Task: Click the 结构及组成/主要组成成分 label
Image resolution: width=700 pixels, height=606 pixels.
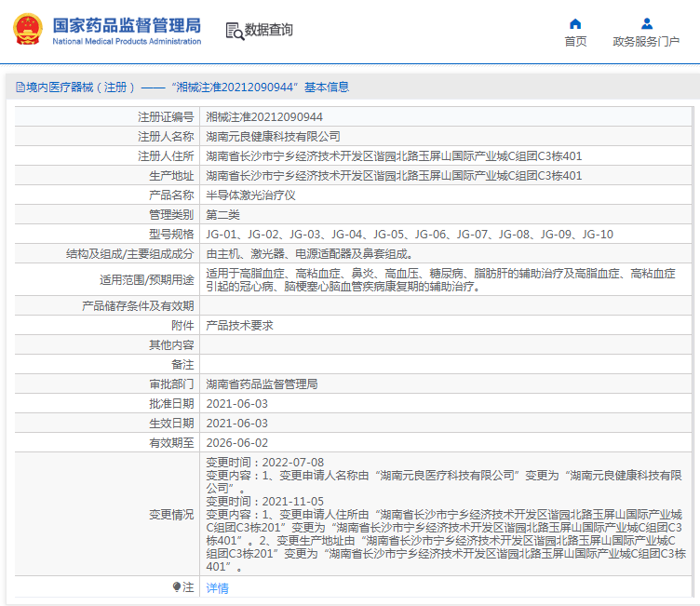Action: [130, 254]
